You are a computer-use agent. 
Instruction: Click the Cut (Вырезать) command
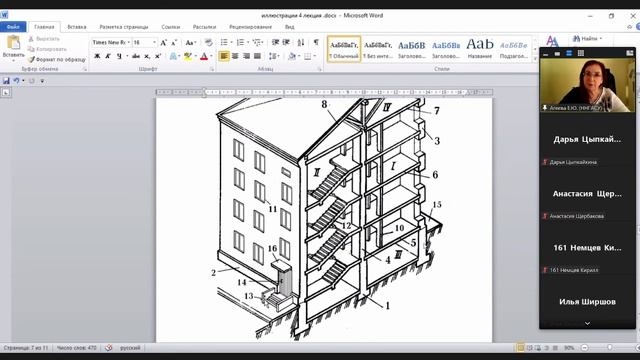click(x=44, y=39)
